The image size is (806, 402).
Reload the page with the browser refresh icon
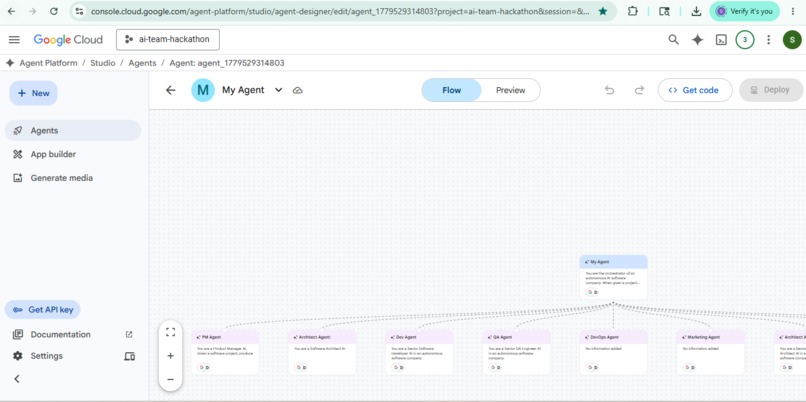[53, 11]
